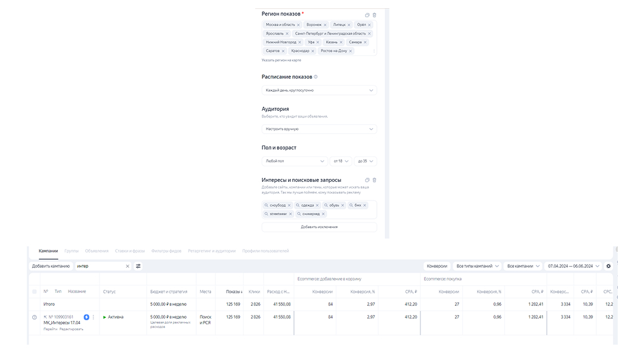Remove the Казань region tag
Image resolution: width=644 pixels, height=362 pixels.
coord(341,42)
